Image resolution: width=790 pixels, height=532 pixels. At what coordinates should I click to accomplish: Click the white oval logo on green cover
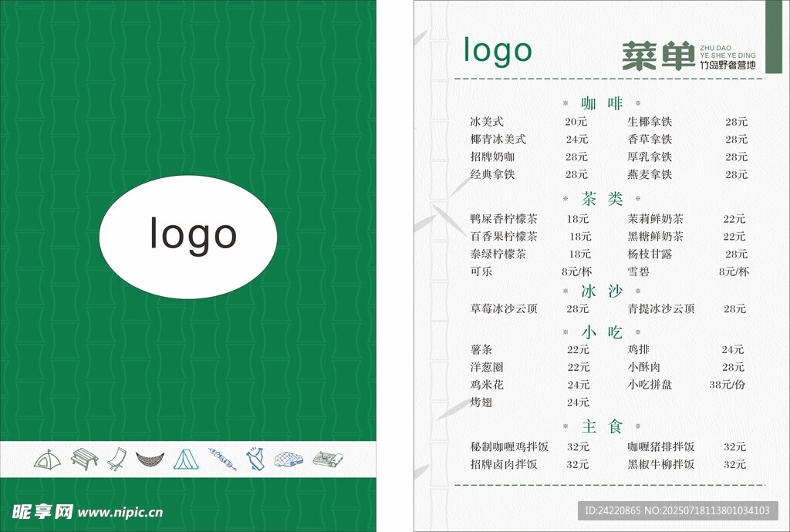pos(188,237)
